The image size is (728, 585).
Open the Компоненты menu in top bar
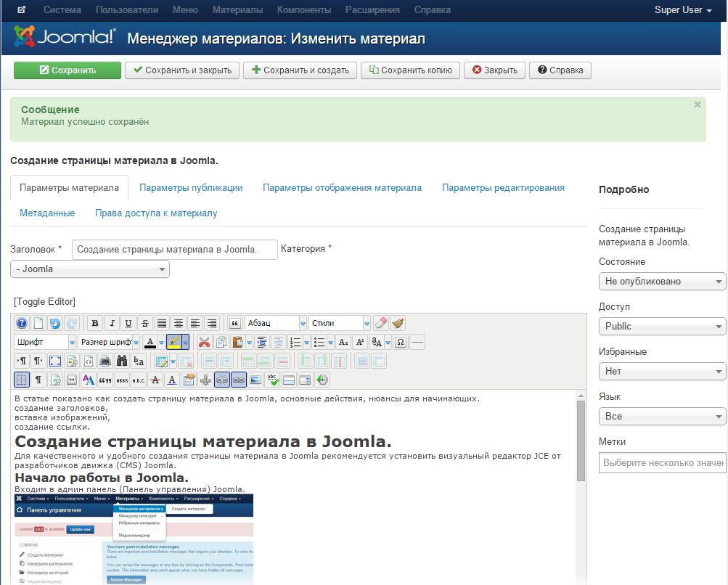tap(304, 10)
